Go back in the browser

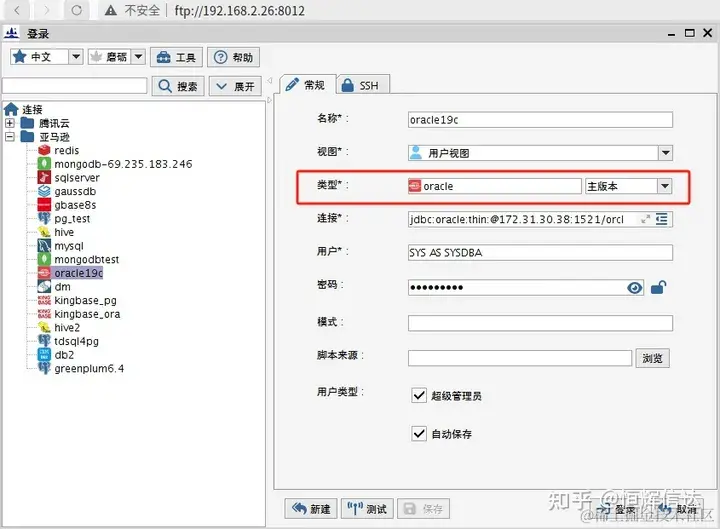coord(17,10)
